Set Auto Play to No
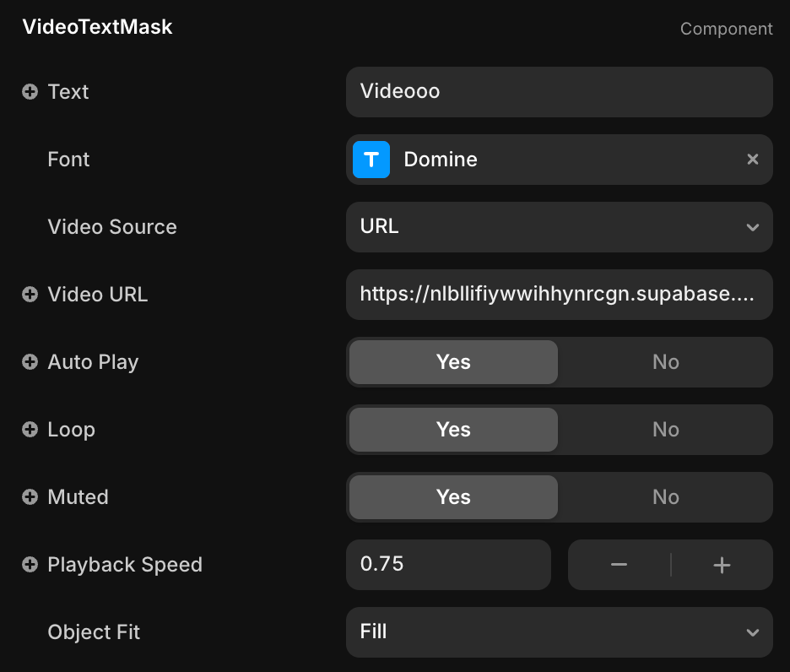The height and width of the screenshot is (672, 790). tap(665, 362)
